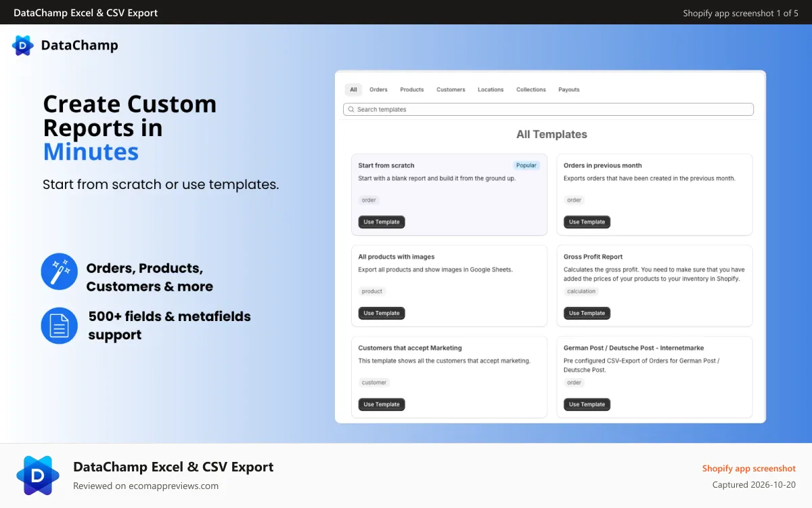Use Template for German Post Internetmarke
The height and width of the screenshot is (508, 812).
pyautogui.click(x=587, y=404)
